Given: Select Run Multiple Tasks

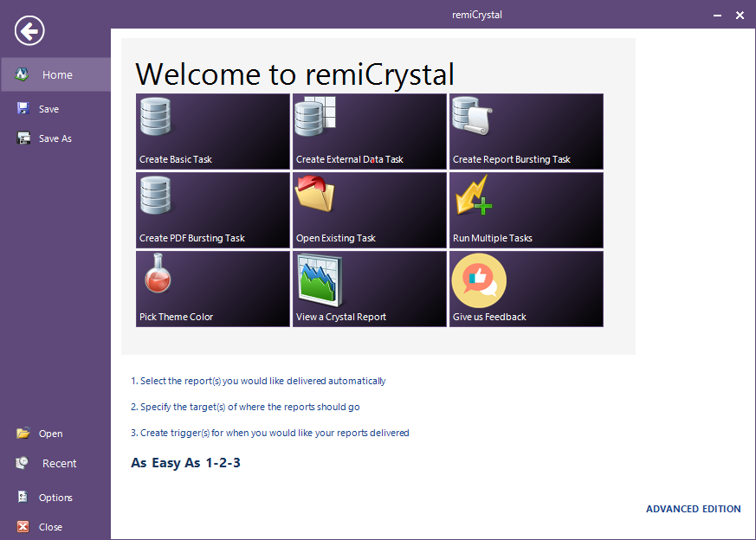Looking at the screenshot, I should [x=525, y=209].
